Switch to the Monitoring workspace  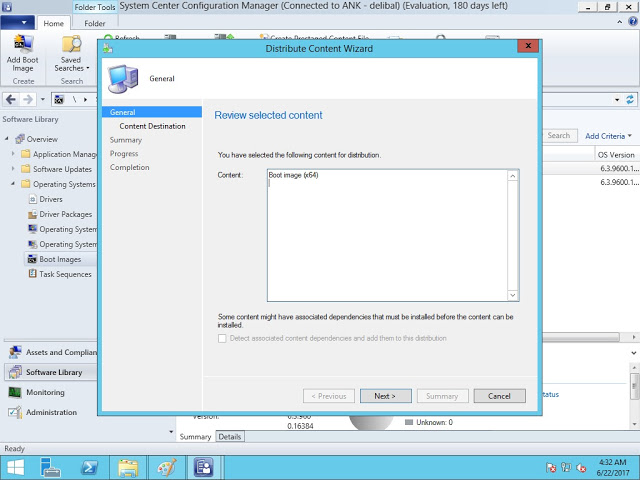pos(45,392)
